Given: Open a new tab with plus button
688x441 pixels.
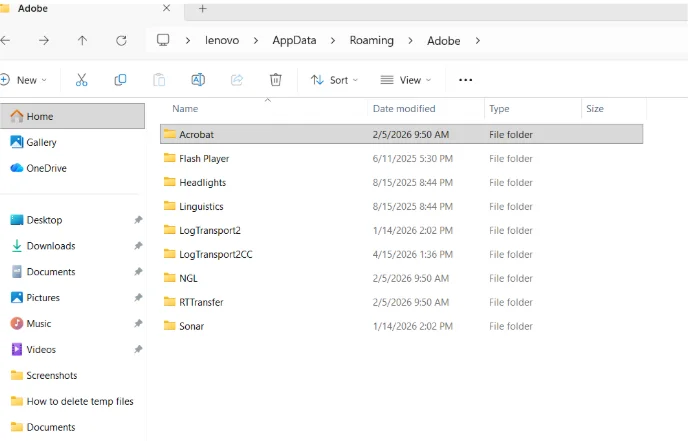Looking at the screenshot, I should 202,8.
